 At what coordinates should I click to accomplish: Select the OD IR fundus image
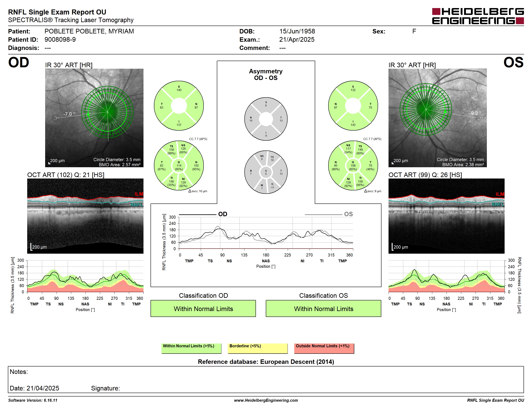click(x=94, y=118)
